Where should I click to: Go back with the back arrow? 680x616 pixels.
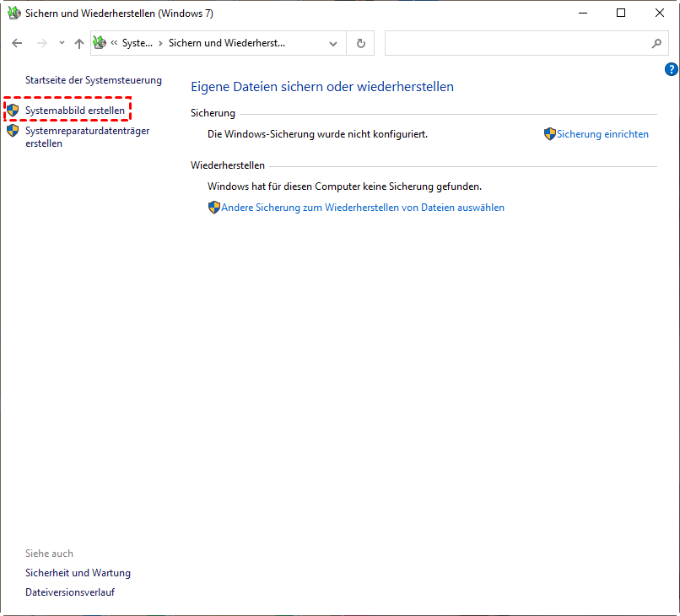click(17, 43)
